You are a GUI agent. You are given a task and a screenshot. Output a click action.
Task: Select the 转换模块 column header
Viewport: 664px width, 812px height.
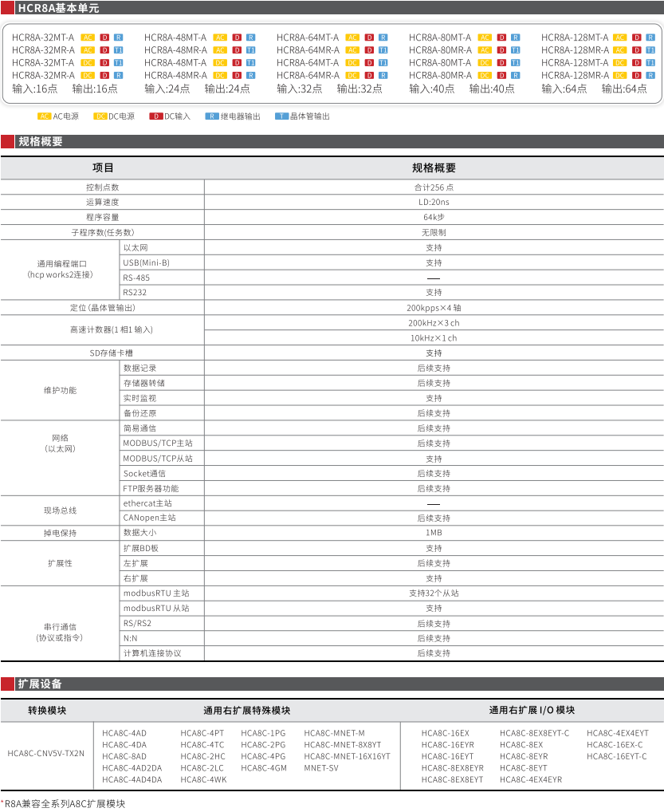point(47,710)
